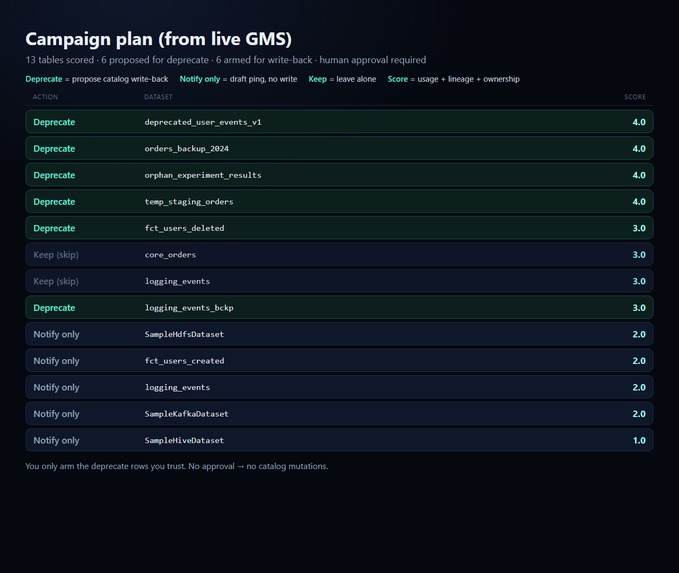Click the 3.0 score for fct_users_deleted

point(639,228)
